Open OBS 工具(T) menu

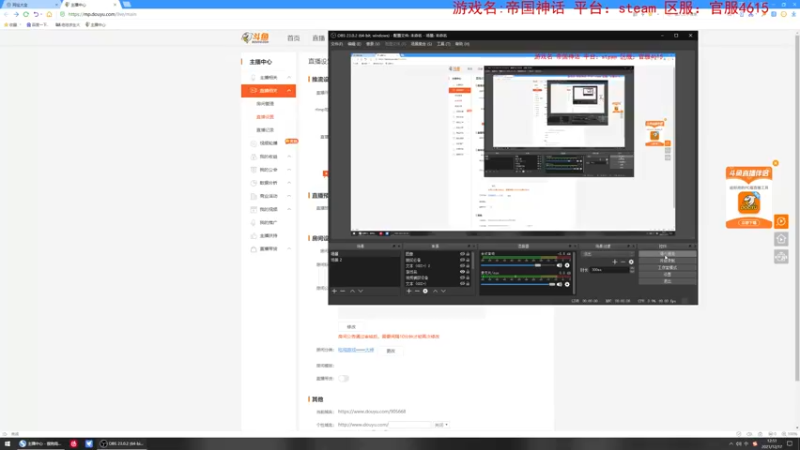click(x=443, y=44)
